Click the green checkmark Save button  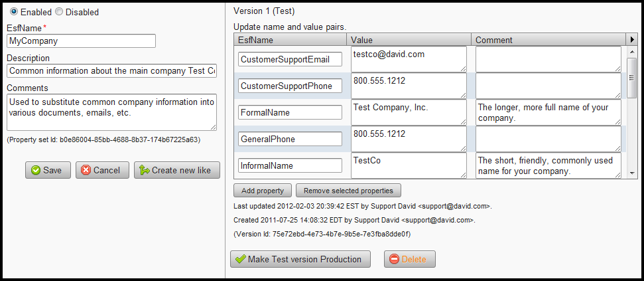[x=48, y=170]
